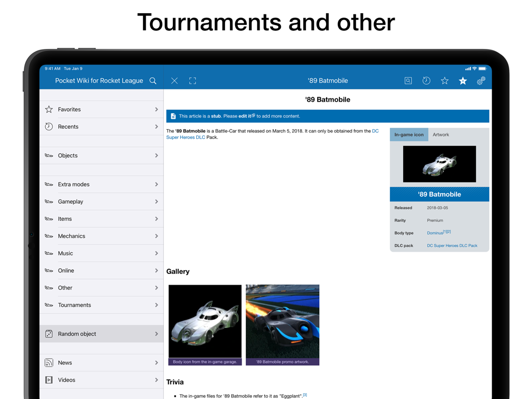Tap the car icon beside Mechanics
Image resolution: width=532 pixels, height=399 pixels.
[x=49, y=236]
